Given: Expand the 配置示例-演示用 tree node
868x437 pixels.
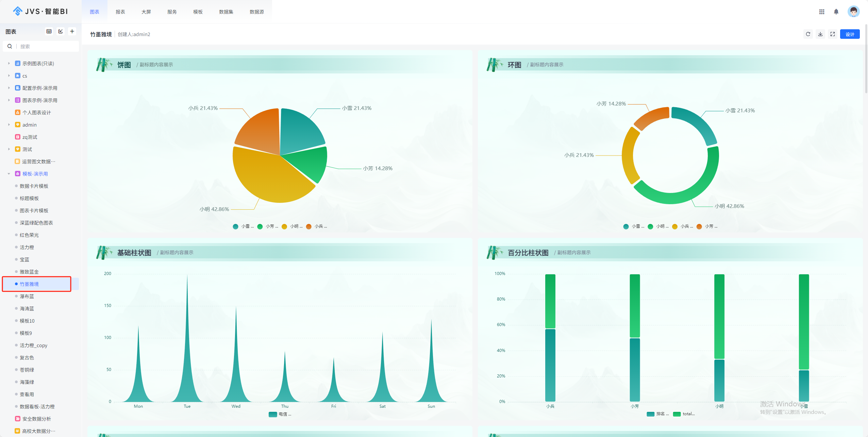Looking at the screenshot, I should pyautogui.click(x=9, y=88).
